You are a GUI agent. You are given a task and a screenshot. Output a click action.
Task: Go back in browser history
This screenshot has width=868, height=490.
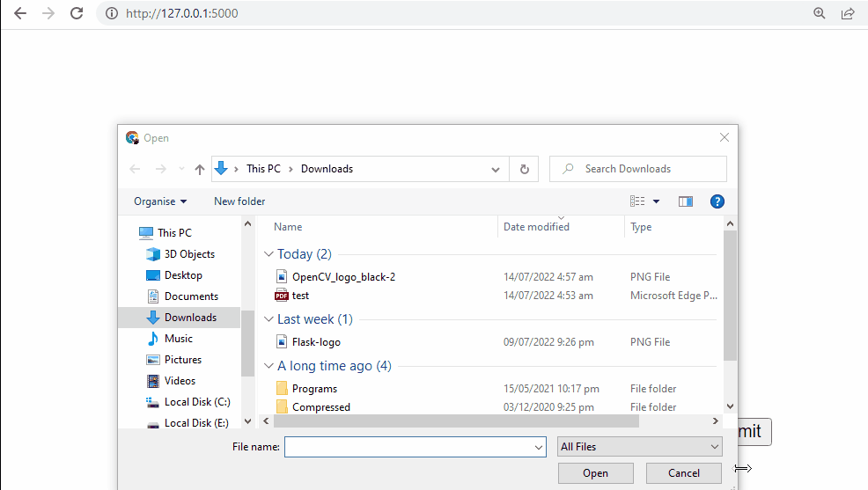tap(20, 13)
